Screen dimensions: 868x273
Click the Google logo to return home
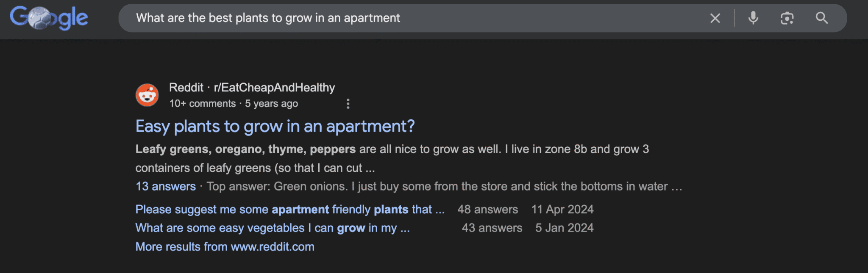[x=48, y=18]
